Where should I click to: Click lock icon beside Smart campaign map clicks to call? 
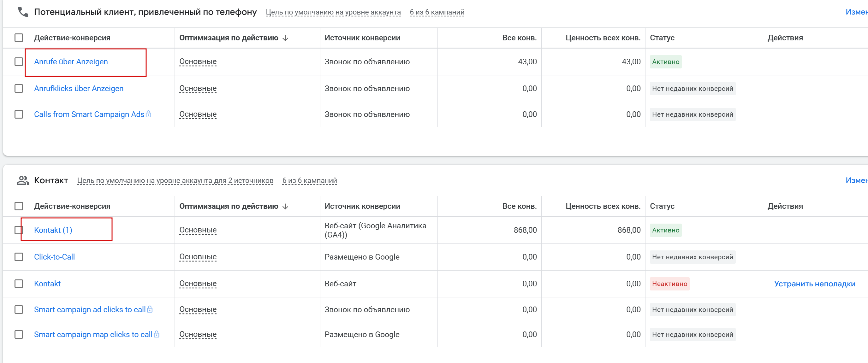[x=156, y=334]
